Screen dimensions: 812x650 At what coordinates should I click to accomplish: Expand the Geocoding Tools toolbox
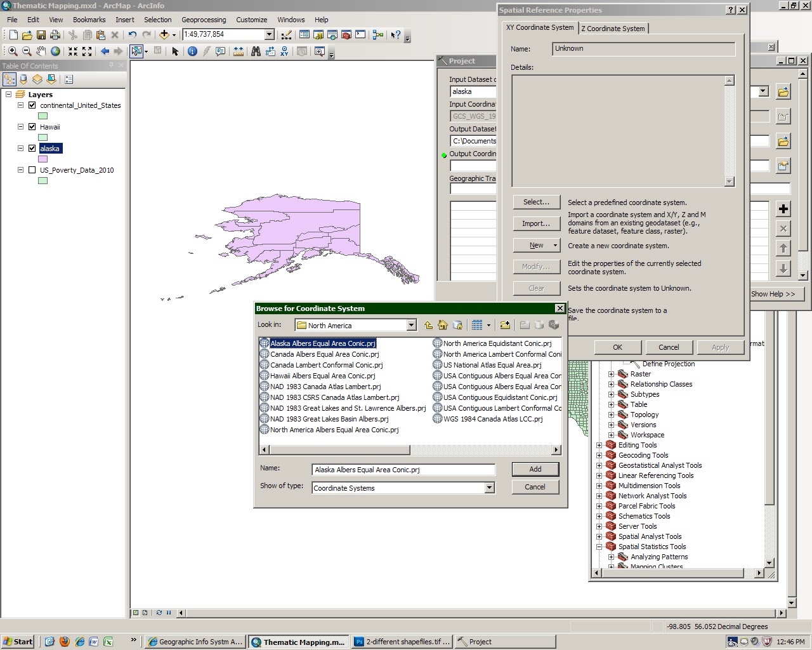[599, 455]
